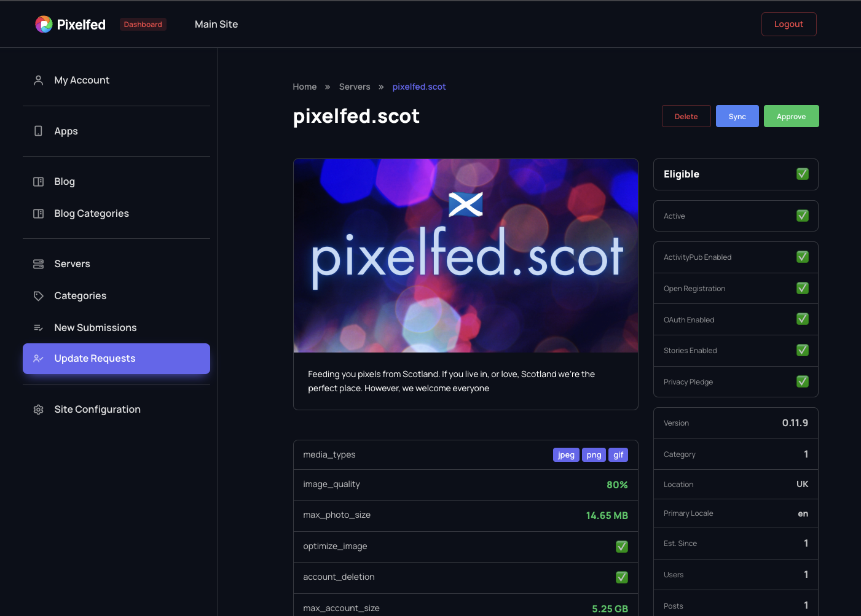861x616 pixels.
Task: Click the Users row label
Action: coord(673,575)
